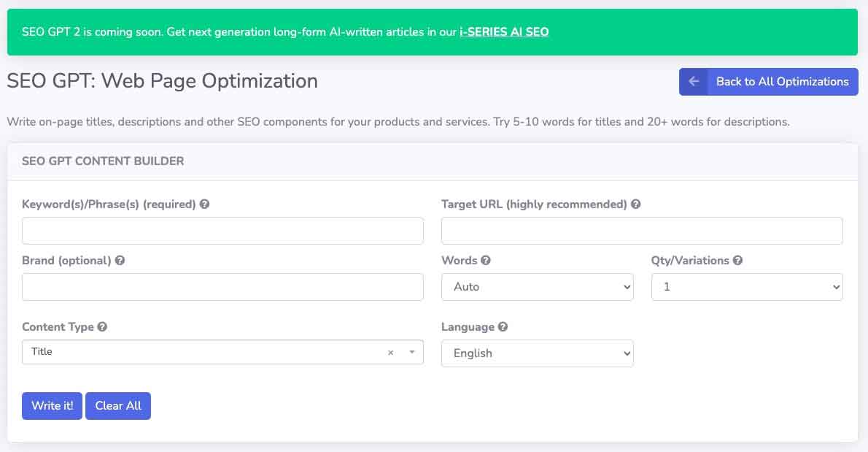868x452 pixels.
Task: Open the Words dropdown set to Auto
Action: click(x=537, y=287)
